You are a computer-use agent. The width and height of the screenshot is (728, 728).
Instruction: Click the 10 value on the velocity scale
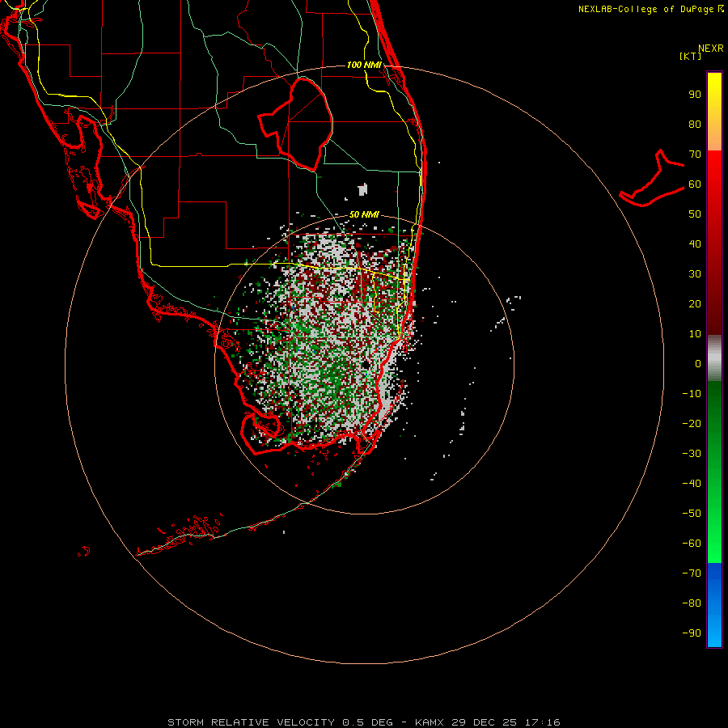[x=695, y=334]
